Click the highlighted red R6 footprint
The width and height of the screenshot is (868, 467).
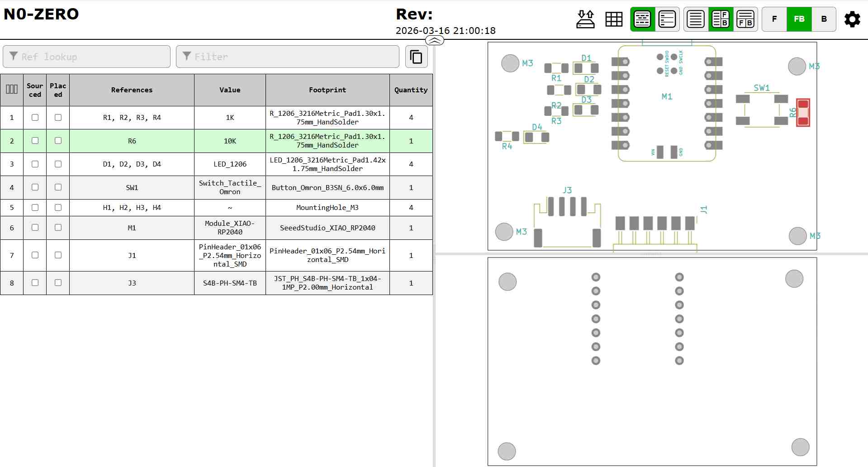(x=802, y=113)
